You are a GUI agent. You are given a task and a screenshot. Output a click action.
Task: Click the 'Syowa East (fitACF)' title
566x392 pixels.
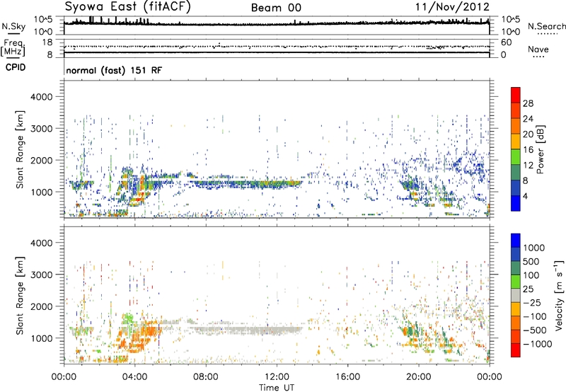click(x=128, y=6)
